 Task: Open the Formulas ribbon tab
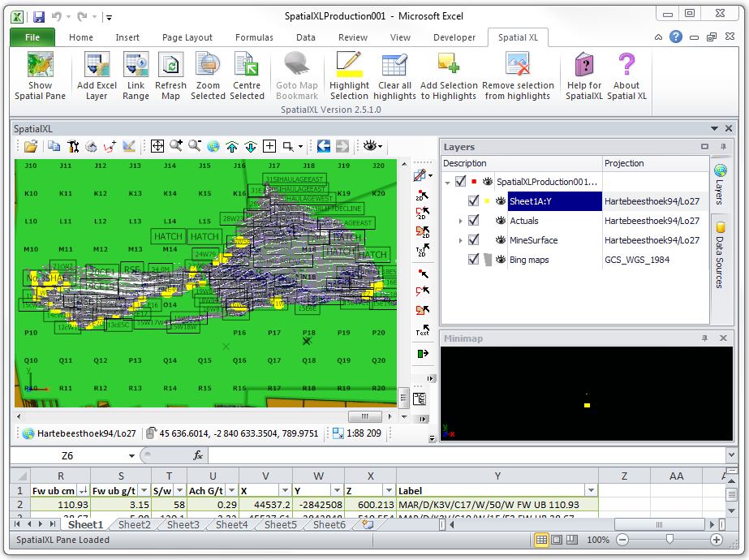click(254, 37)
